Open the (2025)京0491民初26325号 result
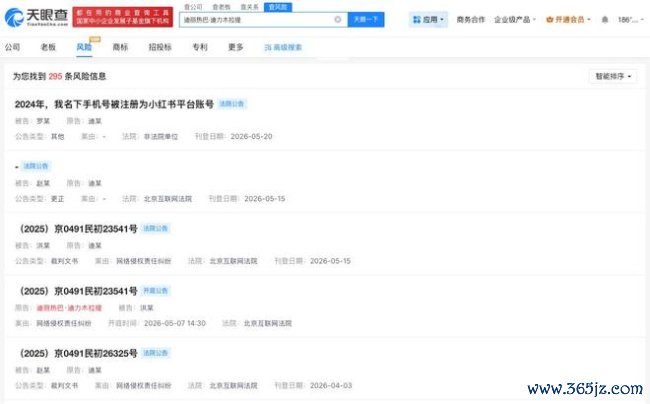 pyautogui.click(x=78, y=353)
